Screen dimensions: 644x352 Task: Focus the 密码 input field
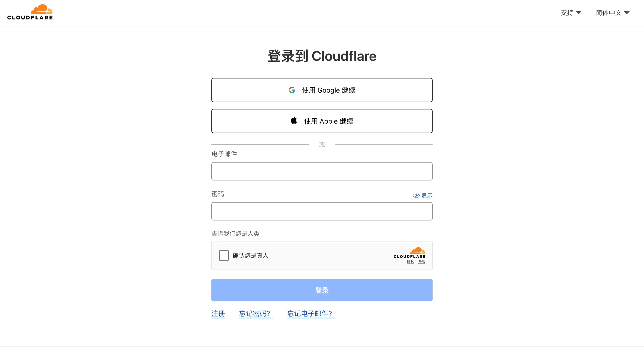tap(322, 211)
